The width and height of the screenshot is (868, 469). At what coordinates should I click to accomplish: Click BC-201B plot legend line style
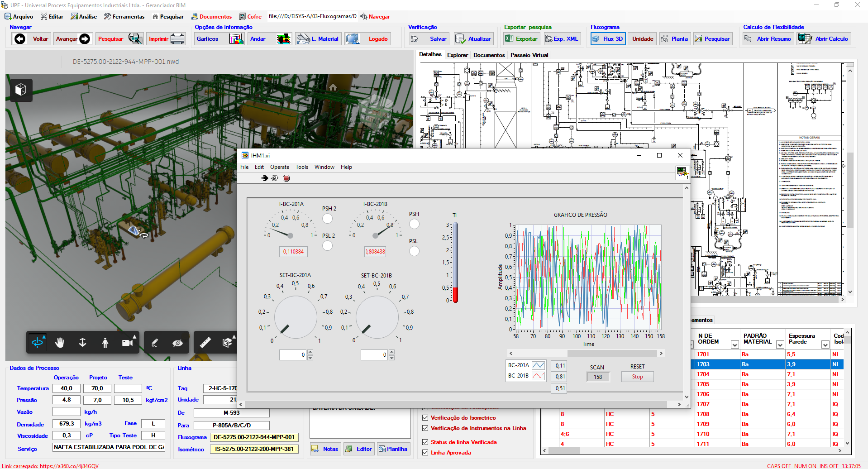[539, 376]
